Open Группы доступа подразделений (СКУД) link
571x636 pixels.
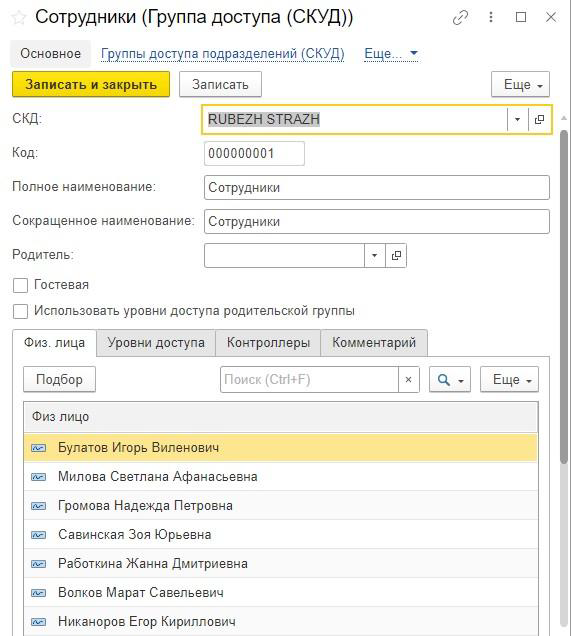tap(223, 54)
